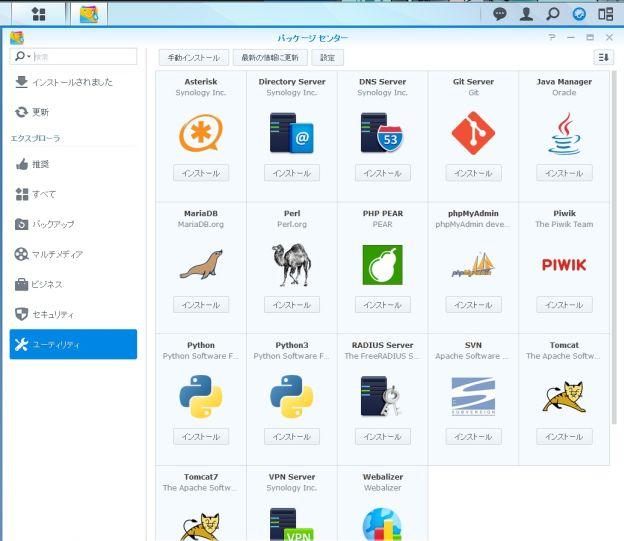Click the SVN Subversion icon

473,396
